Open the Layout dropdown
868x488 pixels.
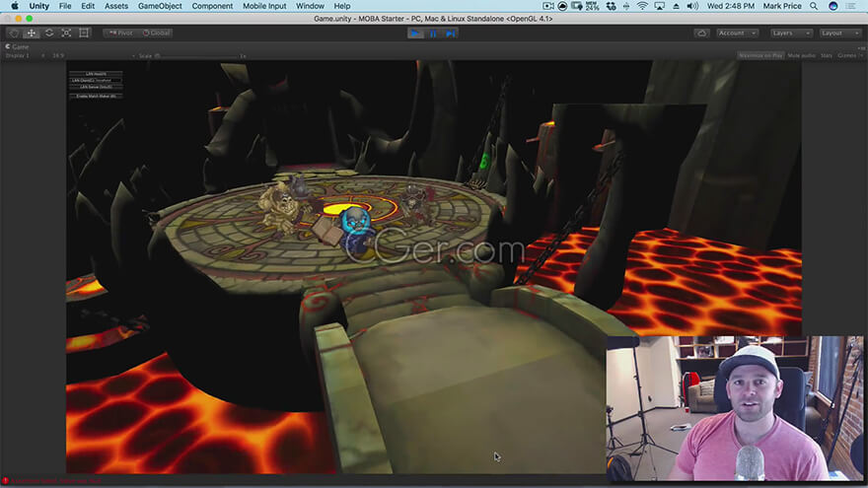pyautogui.click(x=839, y=34)
